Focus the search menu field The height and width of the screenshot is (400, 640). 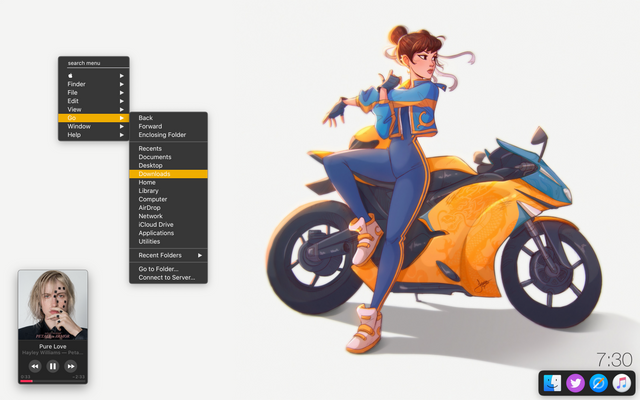pyautogui.click(x=98, y=63)
